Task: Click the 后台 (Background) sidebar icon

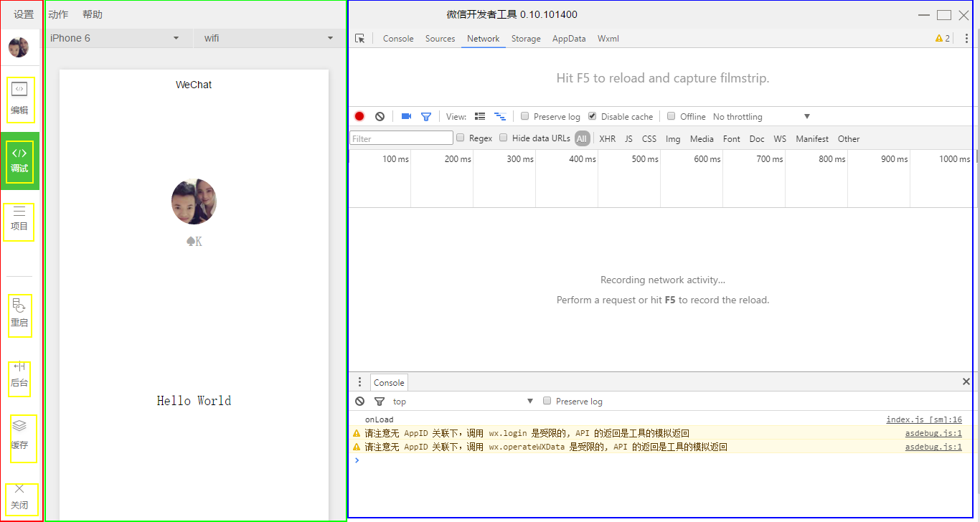Action: point(19,375)
